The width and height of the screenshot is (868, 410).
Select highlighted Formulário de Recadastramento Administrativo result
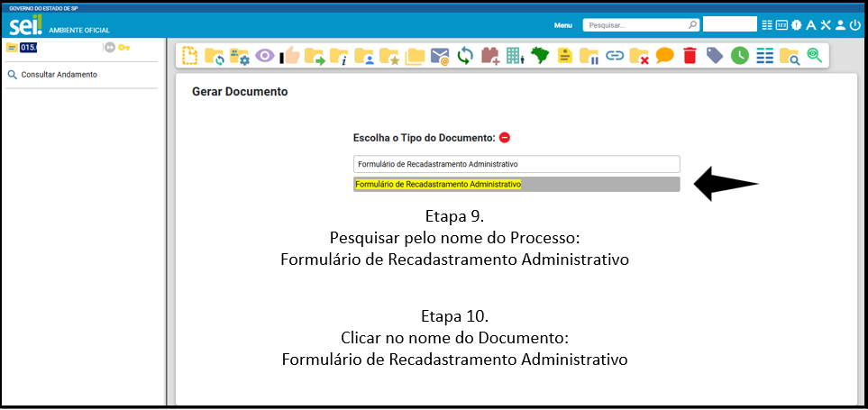coord(438,184)
